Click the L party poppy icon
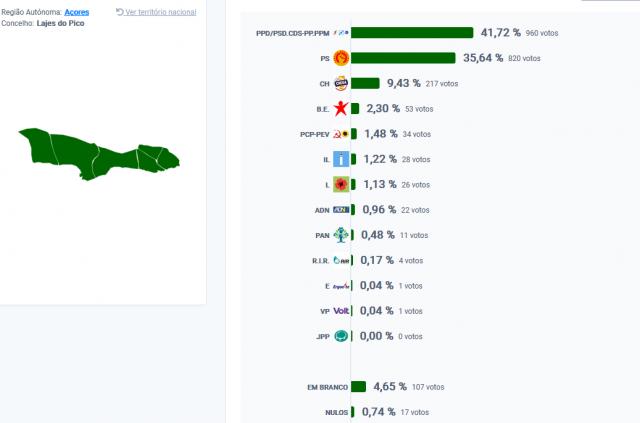The image size is (640, 423). click(340, 184)
